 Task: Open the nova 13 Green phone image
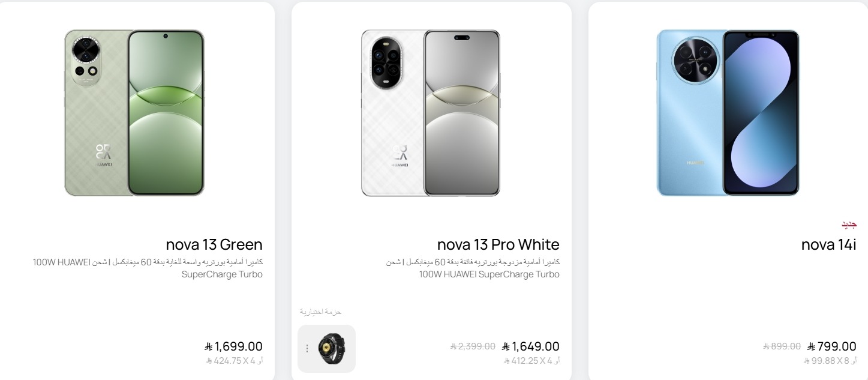pyautogui.click(x=134, y=112)
